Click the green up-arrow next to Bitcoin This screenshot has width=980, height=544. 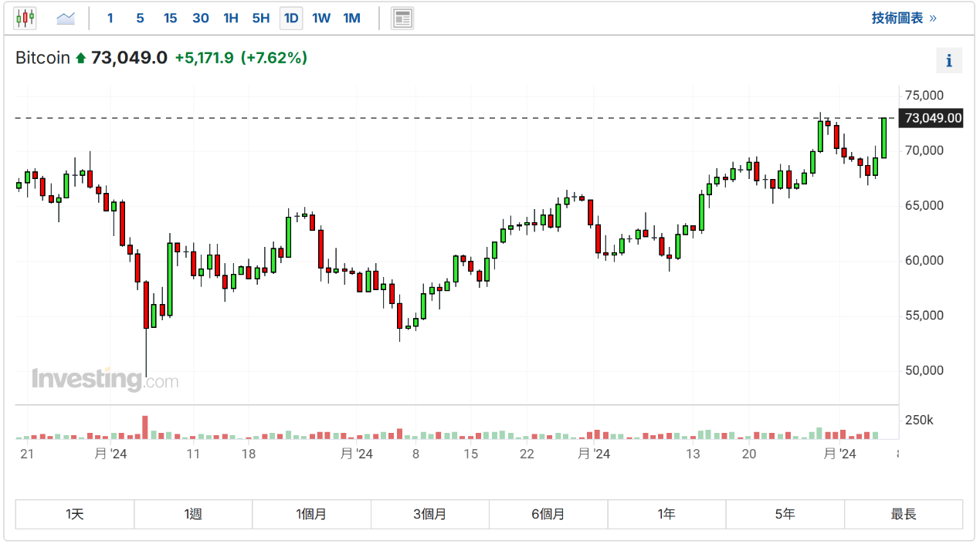[80, 58]
